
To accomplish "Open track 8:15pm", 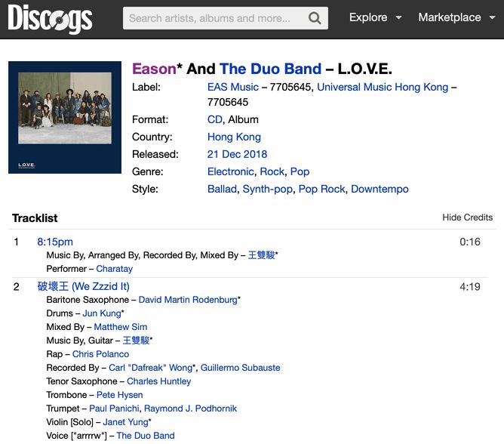I will pyautogui.click(x=55, y=242).
